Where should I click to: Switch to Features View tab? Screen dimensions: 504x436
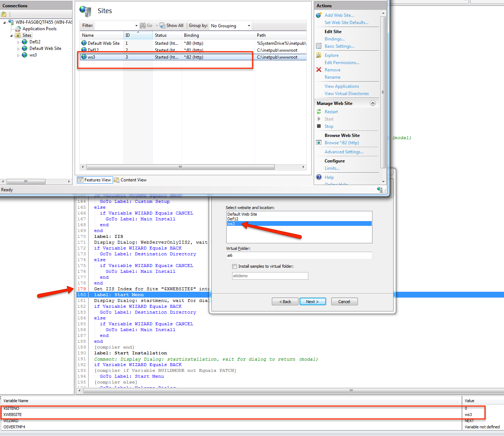pyautogui.click(x=94, y=180)
